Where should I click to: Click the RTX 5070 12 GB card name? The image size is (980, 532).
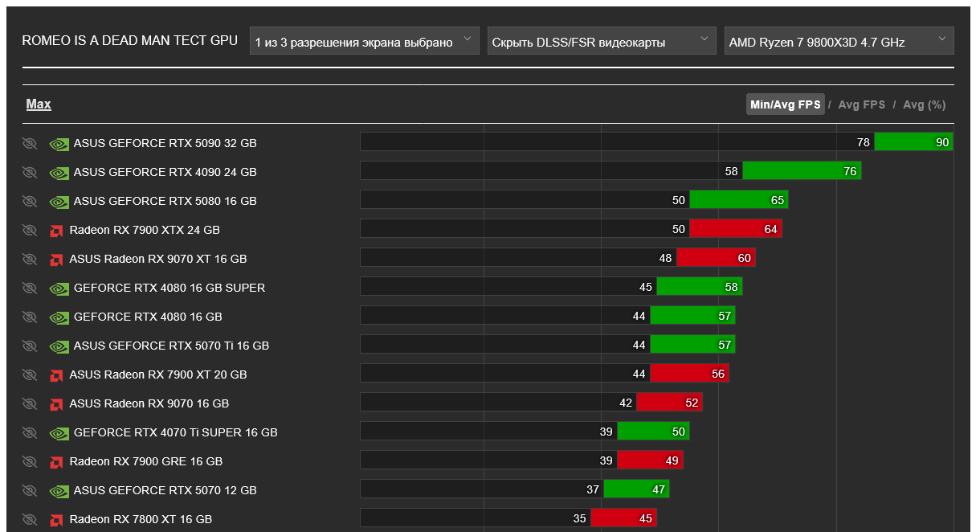click(x=165, y=490)
